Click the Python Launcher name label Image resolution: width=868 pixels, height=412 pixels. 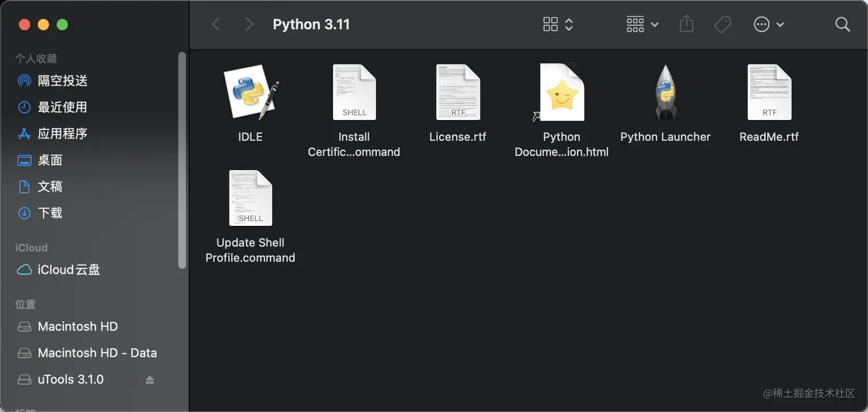click(665, 137)
